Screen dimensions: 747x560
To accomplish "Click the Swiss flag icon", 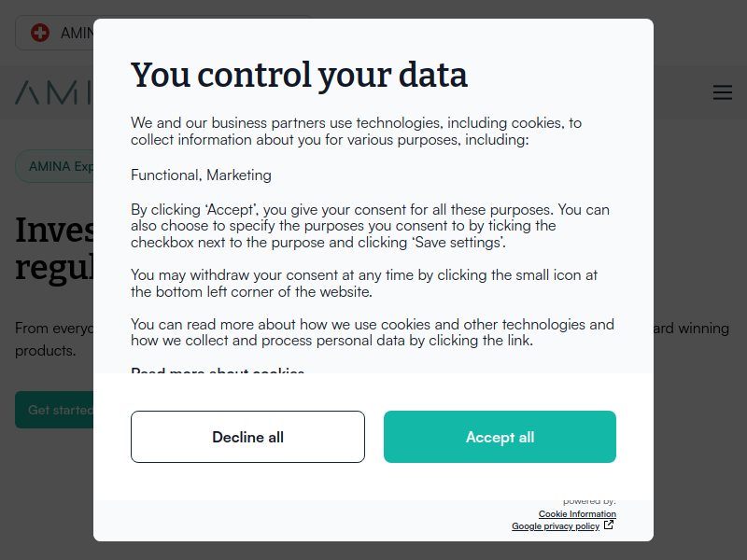I will [40, 33].
